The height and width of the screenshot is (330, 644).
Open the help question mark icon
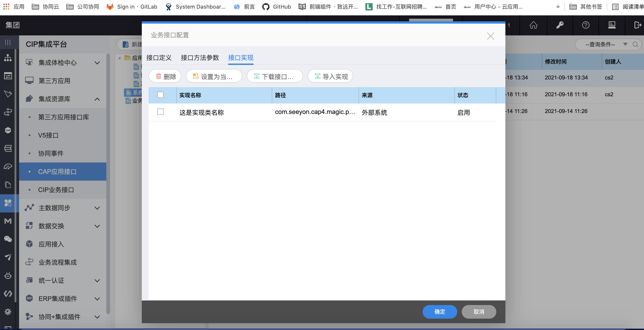586,25
